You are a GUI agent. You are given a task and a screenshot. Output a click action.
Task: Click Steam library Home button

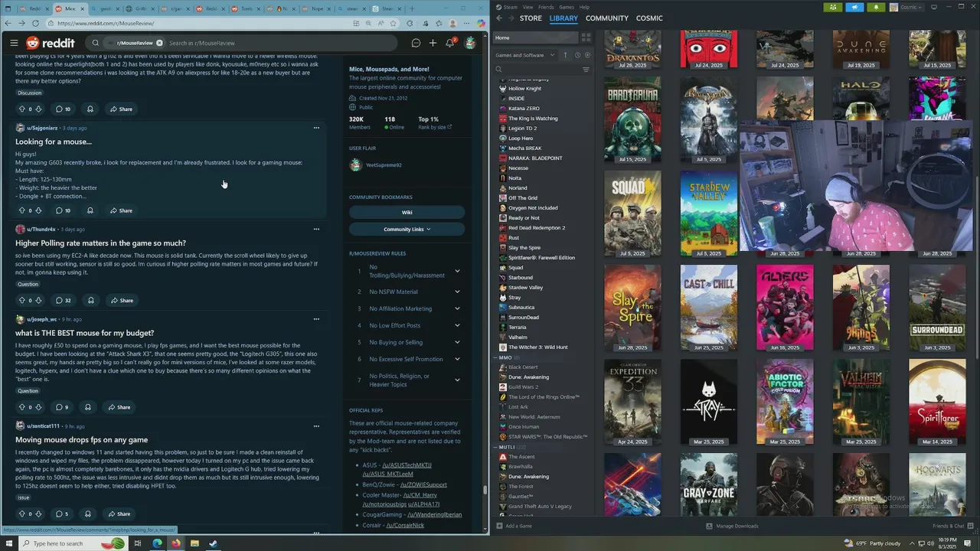[x=535, y=37]
